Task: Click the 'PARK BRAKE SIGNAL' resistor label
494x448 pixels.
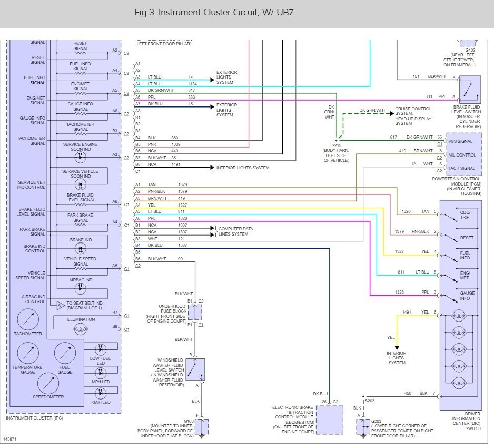Action: 80,218
